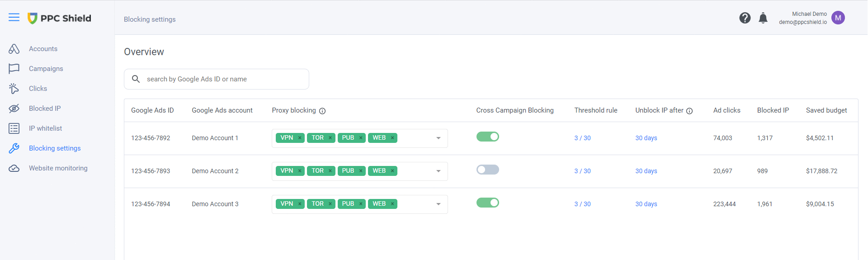This screenshot has height=260, width=868.
Task: Expand proxy blocking dropdown for Demo Account 1
Action: click(x=438, y=138)
